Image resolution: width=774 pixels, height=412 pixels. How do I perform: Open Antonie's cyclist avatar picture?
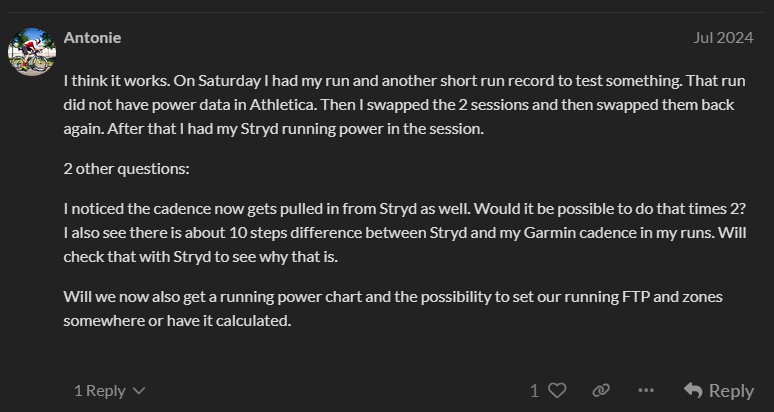pyautogui.click(x=31, y=50)
